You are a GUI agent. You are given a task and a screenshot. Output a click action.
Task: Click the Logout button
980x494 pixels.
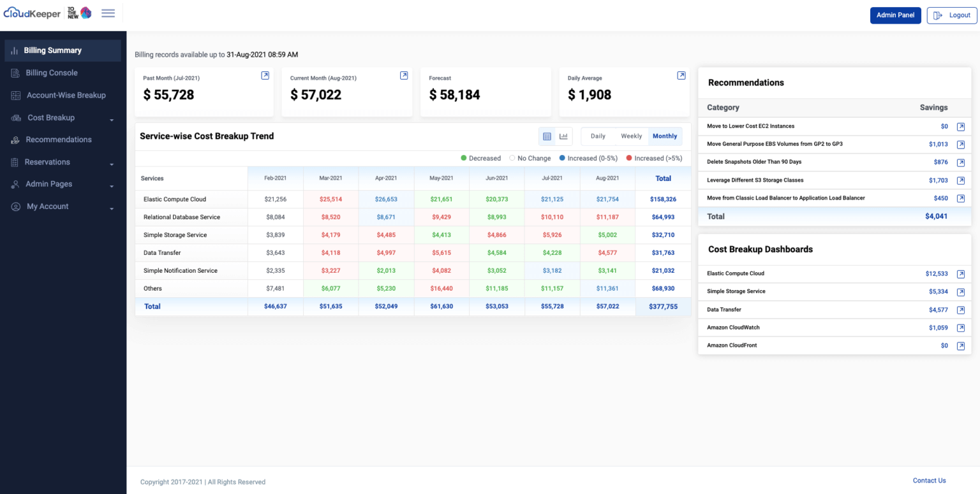click(951, 15)
